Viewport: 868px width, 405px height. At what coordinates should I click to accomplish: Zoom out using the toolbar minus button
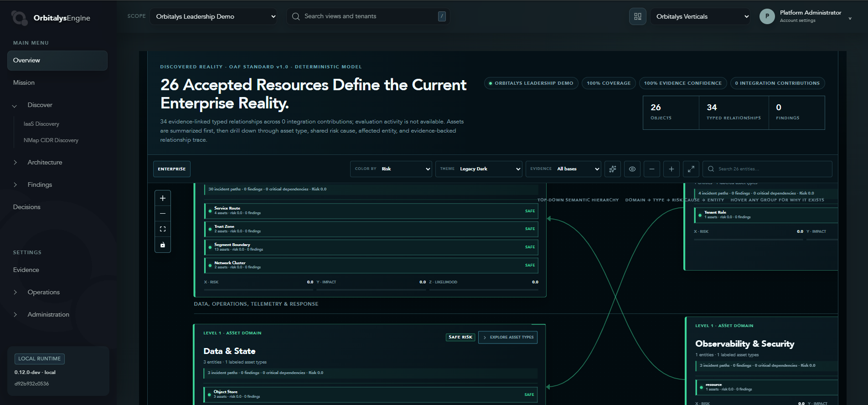652,169
